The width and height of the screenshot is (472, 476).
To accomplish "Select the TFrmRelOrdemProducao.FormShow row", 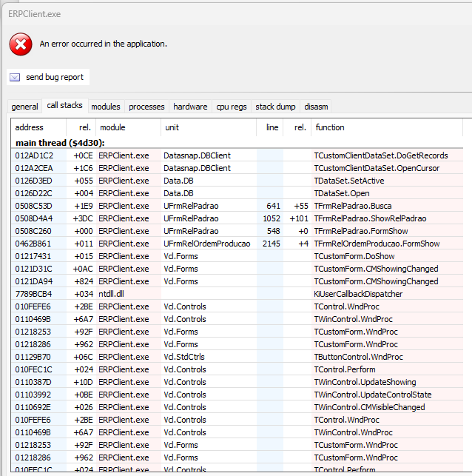I will [377, 244].
